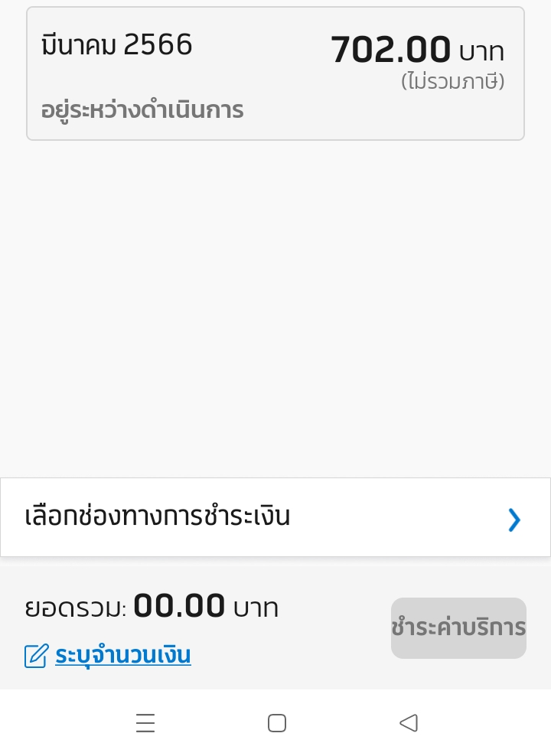Tap the empty area below the bill card

(275, 308)
